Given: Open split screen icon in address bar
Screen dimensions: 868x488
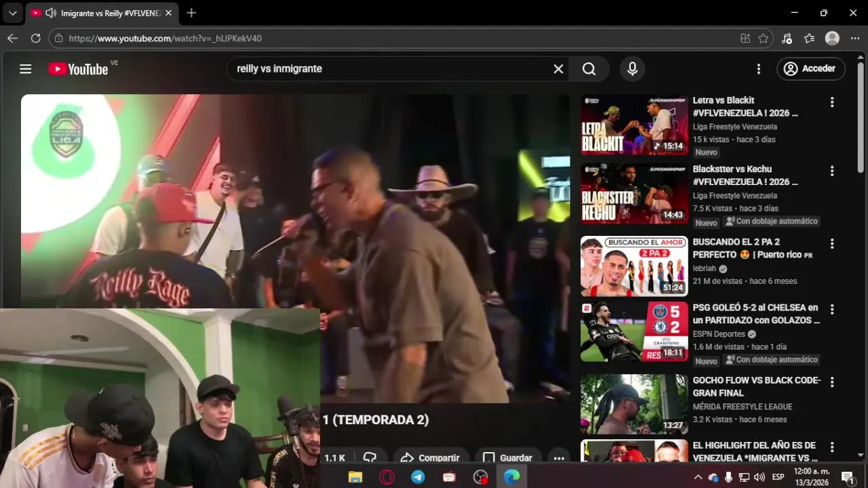Looking at the screenshot, I should 745,39.
